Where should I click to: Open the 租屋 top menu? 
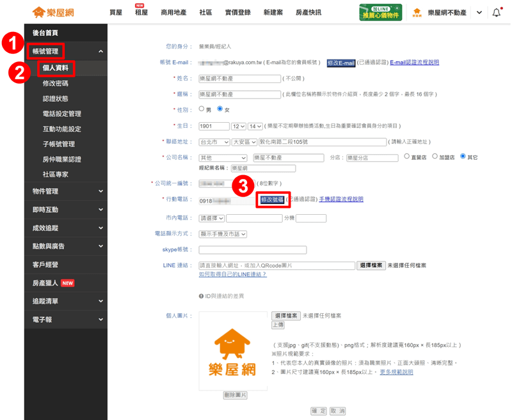[141, 13]
